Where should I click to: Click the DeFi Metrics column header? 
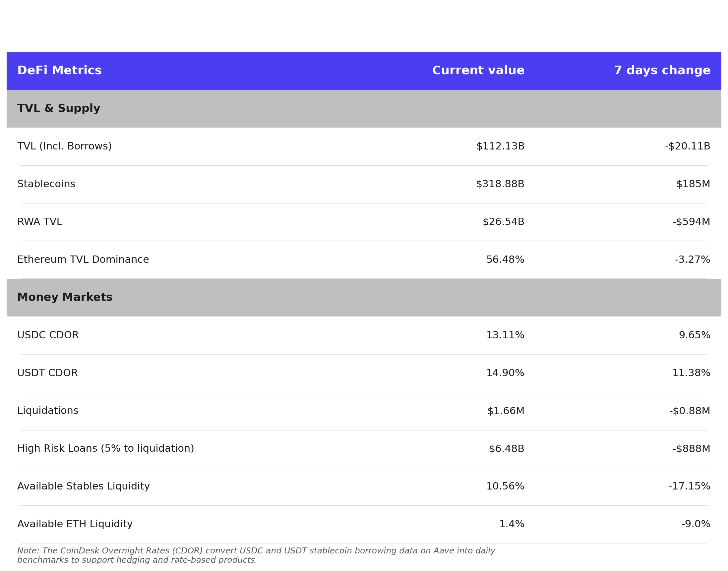point(59,71)
